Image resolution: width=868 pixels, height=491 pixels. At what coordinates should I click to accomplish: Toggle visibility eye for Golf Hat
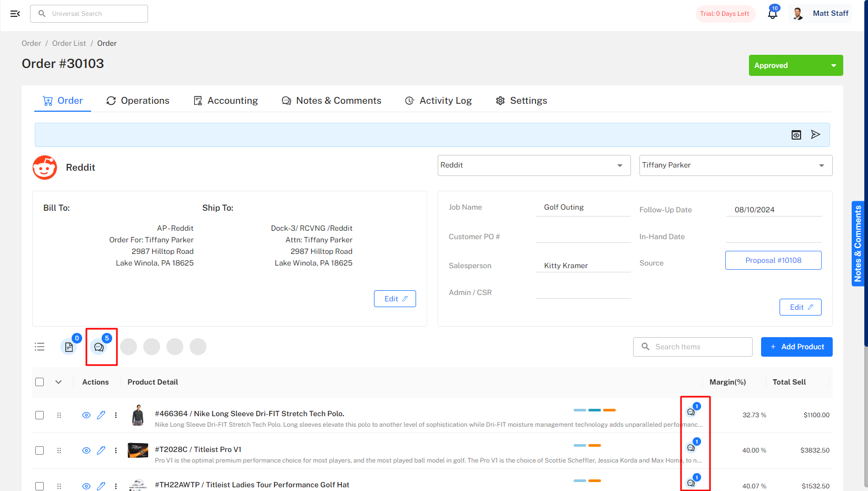(x=86, y=486)
